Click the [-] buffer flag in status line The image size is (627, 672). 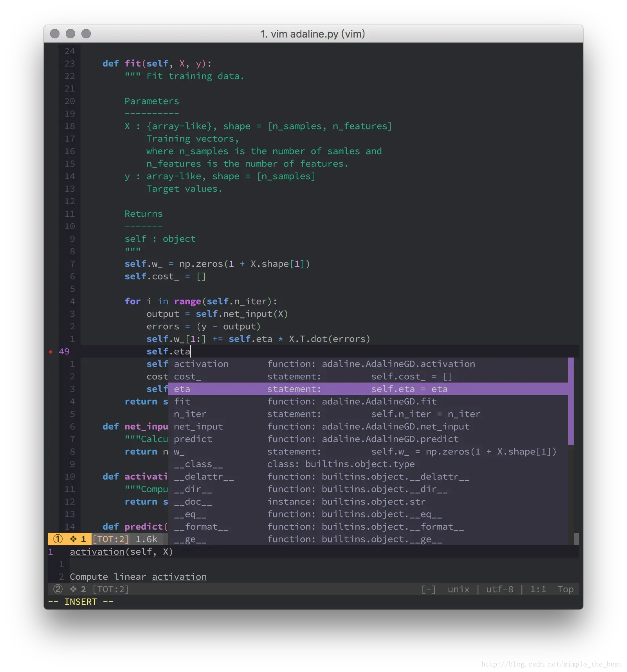(429, 589)
